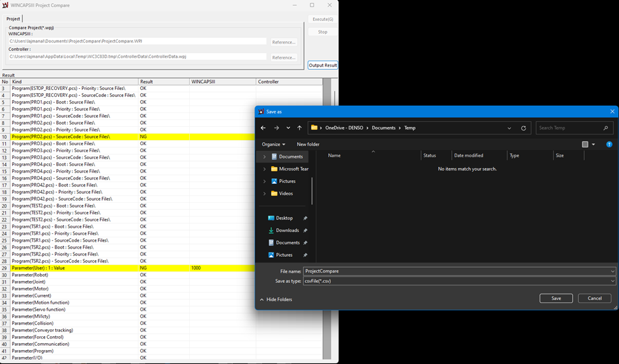This screenshot has width=619, height=364.
Task: Expand the view options dropdown arrow
Action: point(594,145)
